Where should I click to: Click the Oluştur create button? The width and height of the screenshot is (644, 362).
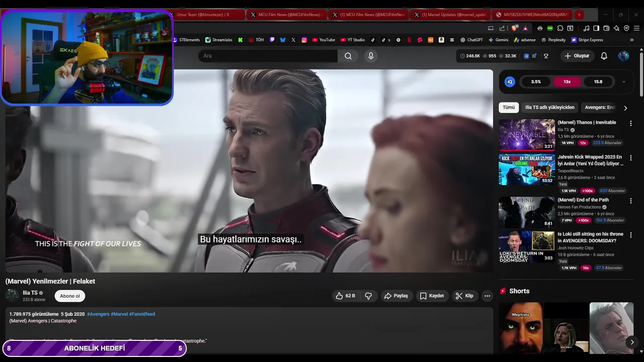coord(577,56)
